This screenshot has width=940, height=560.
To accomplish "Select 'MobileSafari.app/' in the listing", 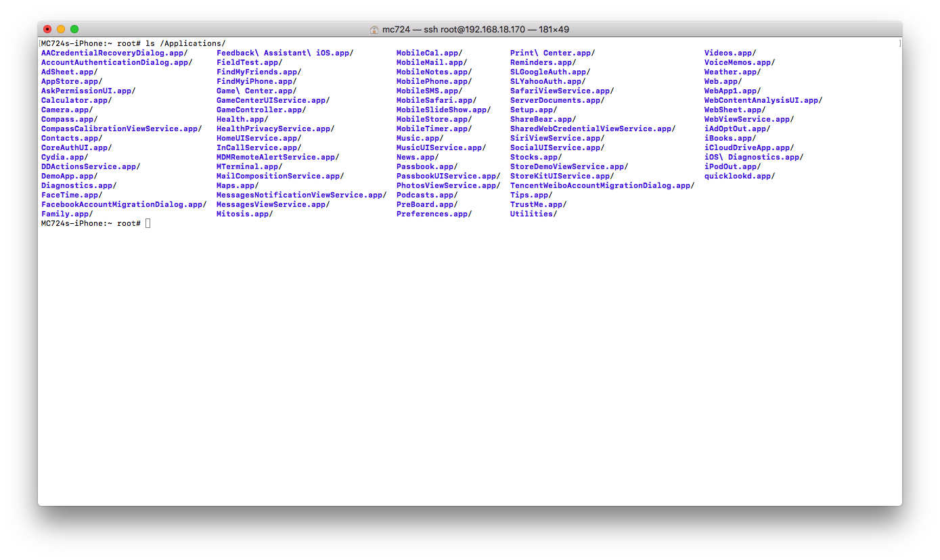I will click(437, 100).
